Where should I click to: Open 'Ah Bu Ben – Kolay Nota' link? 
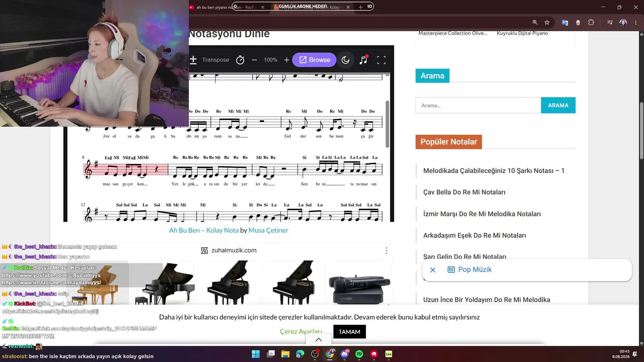[204, 230]
